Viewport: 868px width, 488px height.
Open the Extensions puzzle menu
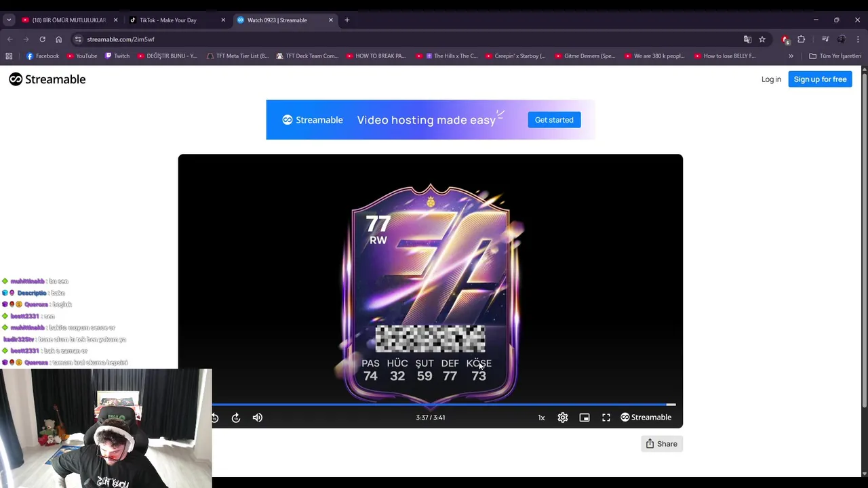802,39
